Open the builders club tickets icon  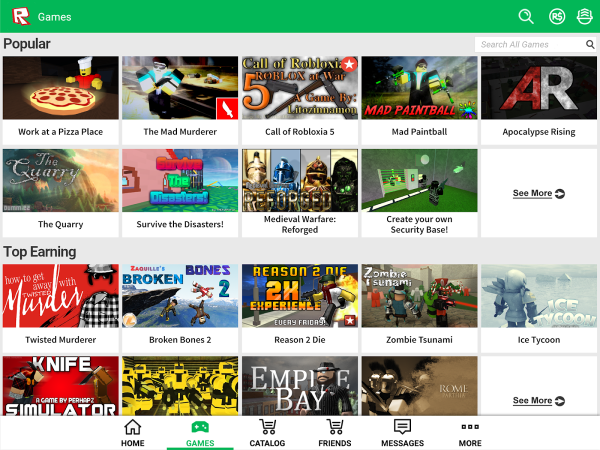click(584, 17)
